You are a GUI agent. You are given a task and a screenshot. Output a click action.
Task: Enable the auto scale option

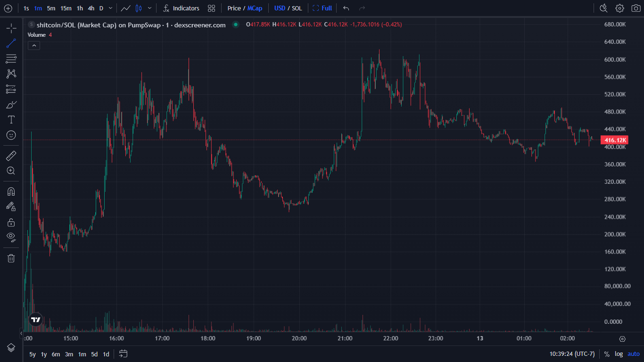tap(633, 354)
